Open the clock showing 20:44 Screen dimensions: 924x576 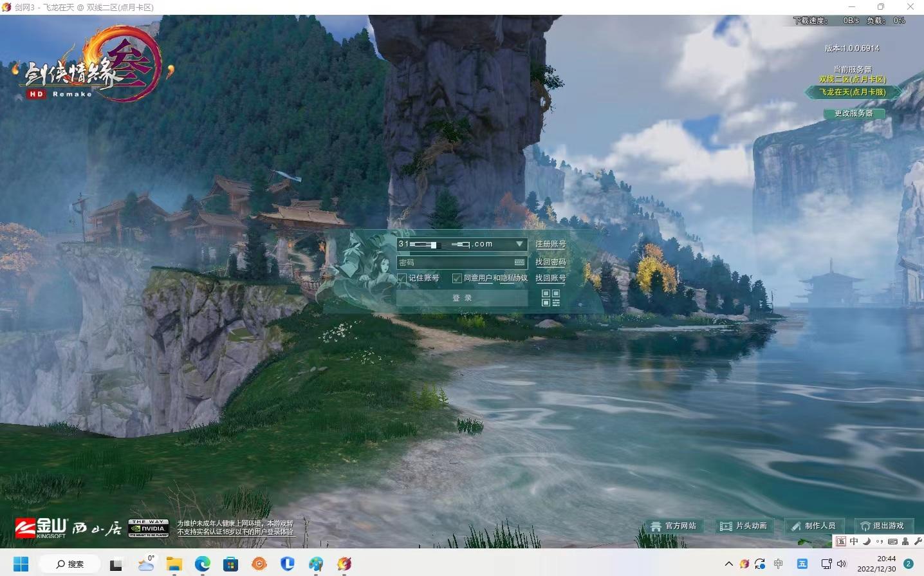pyautogui.click(x=876, y=564)
